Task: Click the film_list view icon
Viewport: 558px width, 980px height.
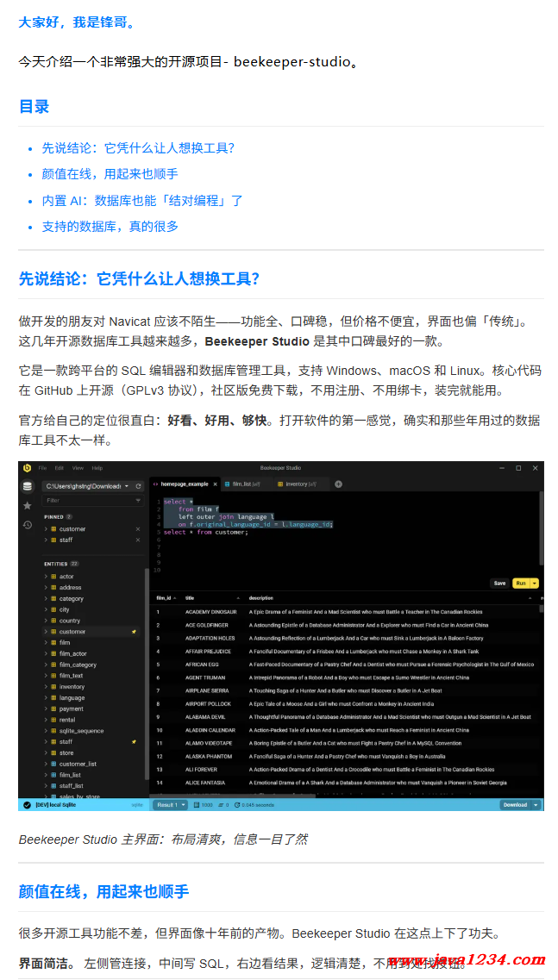Action: pos(53,775)
